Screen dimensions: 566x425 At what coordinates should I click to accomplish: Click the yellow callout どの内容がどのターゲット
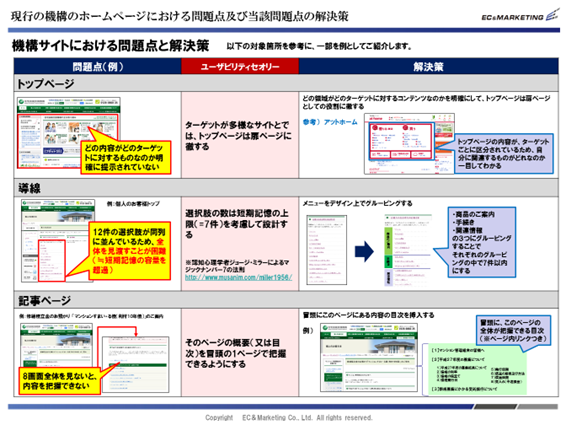[125, 157]
